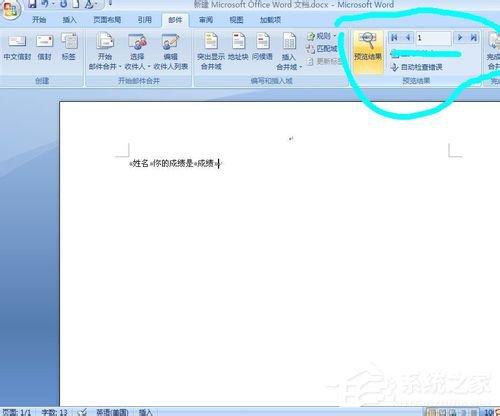Click the Save icon in quick access toolbar
Image resolution: width=500 pixels, height=416 pixels.
tap(32, 4)
